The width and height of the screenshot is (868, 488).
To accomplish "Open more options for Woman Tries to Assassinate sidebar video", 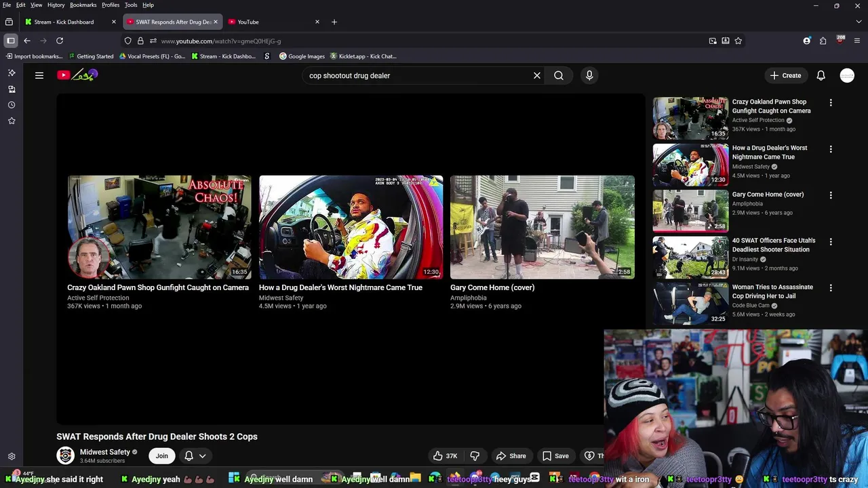I will pyautogui.click(x=831, y=287).
